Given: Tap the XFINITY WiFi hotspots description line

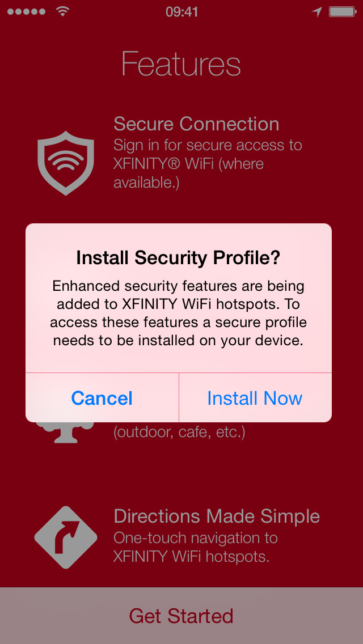Looking at the screenshot, I should [191, 557].
